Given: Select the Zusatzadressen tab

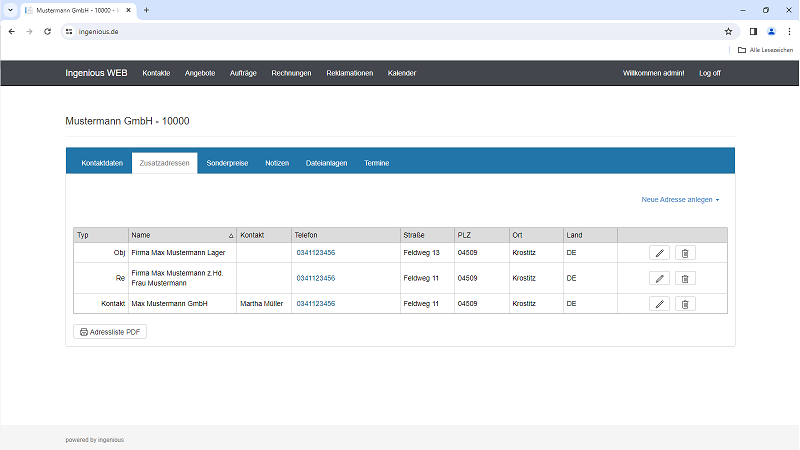Looking at the screenshot, I should (164, 163).
